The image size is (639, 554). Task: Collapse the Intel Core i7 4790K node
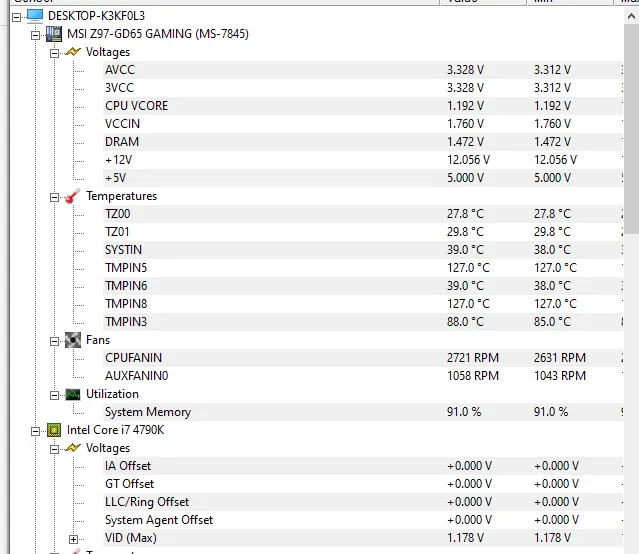[35, 431]
